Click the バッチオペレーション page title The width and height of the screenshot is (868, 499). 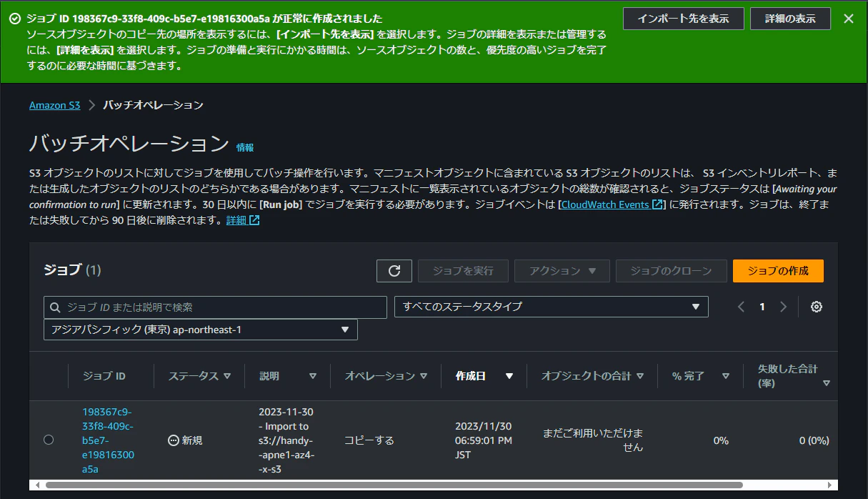129,144
